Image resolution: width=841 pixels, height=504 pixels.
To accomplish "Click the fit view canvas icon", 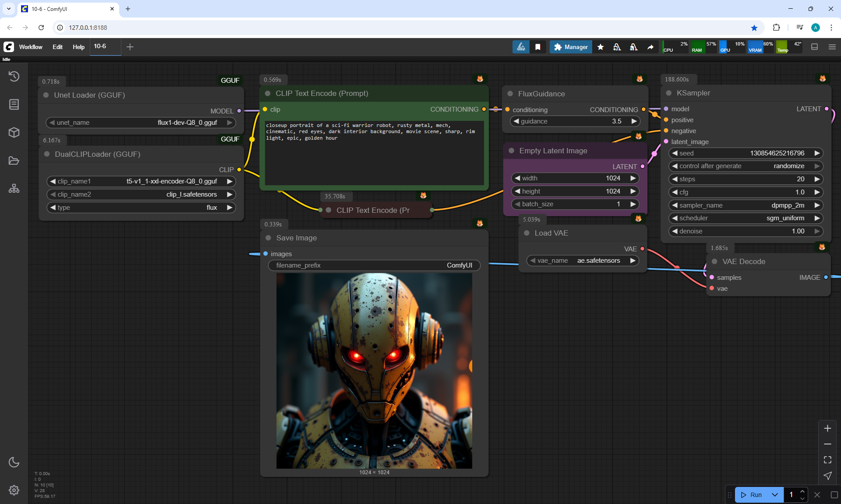I will tap(827, 460).
